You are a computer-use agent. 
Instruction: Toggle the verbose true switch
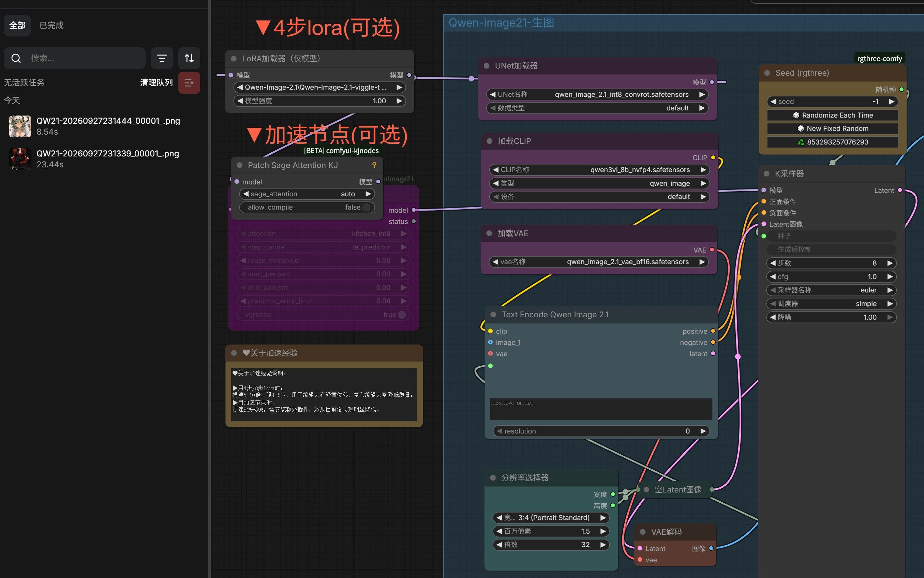[402, 314]
